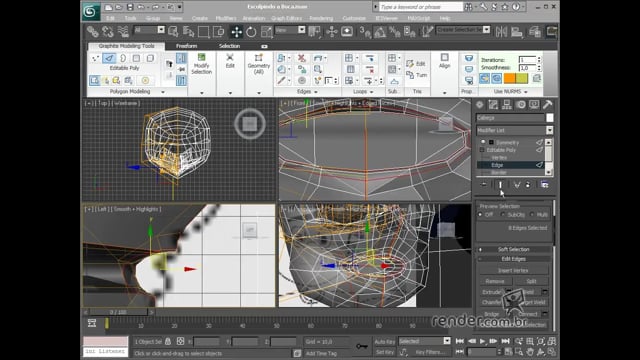Open the Help menu
The image size is (640, 360).
click(x=444, y=18)
